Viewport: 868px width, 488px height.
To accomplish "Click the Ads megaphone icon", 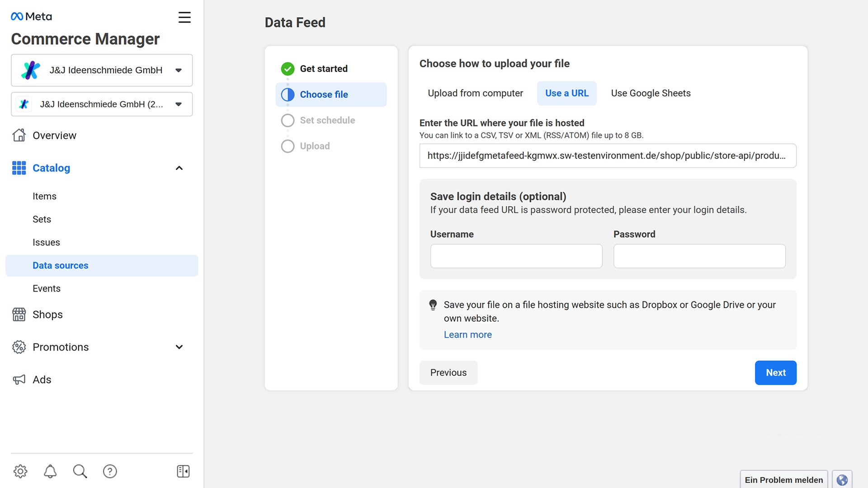I will click(x=19, y=380).
